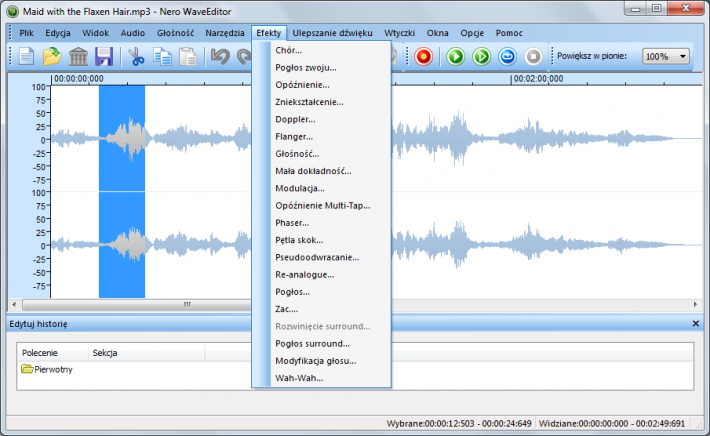The image size is (710, 436).
Task: Choose Opóźnienie Multi-Tap... effect
Action: pyautogui.click(x=321, y=205)
